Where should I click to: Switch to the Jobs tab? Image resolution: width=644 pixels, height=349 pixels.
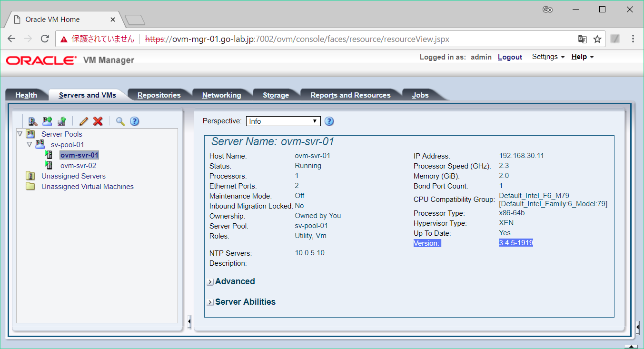(x=420, y=95)
